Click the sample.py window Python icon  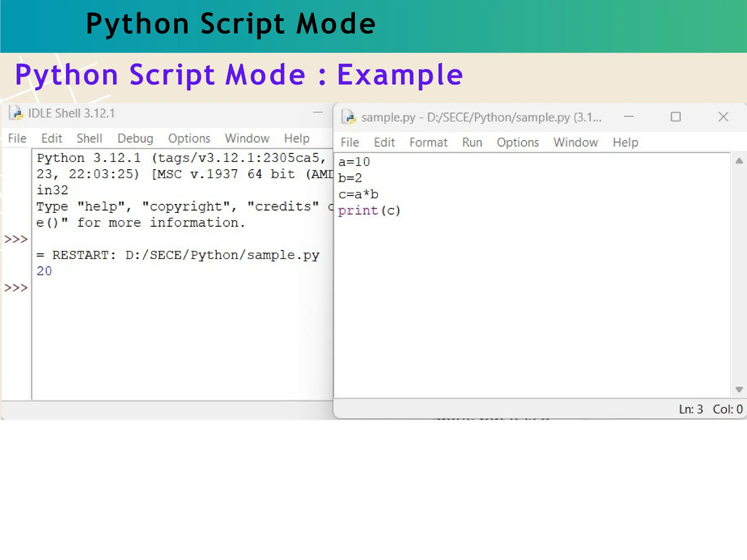click(x=349, y=117)
